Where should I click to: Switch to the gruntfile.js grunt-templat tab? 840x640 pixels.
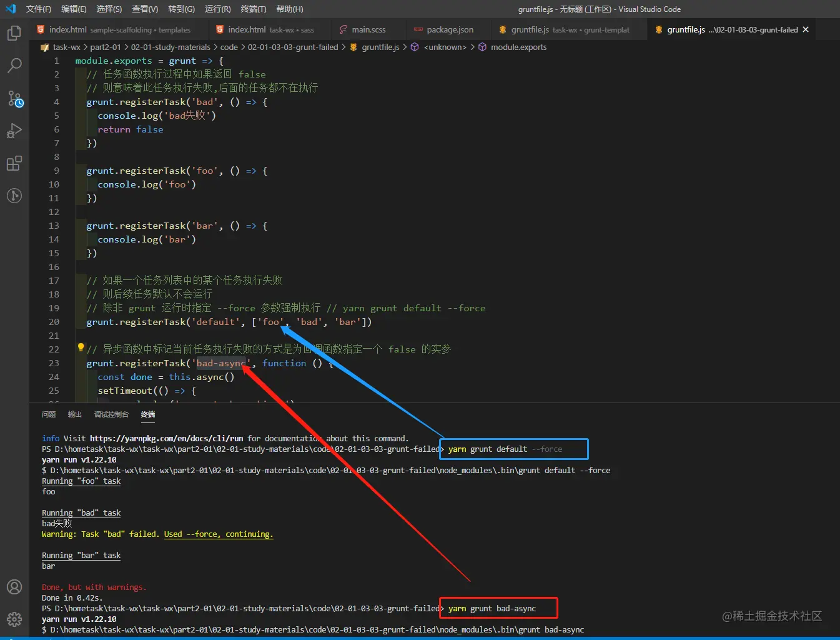(x=570, y=29)
